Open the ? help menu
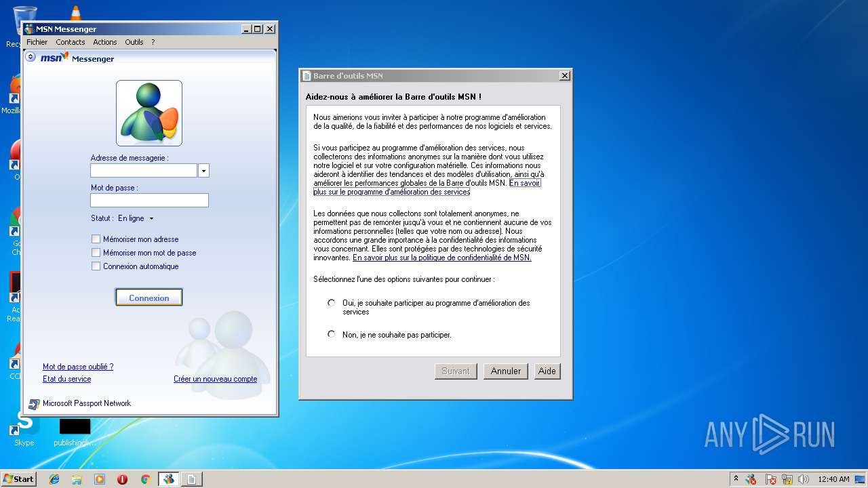The image size is (868, 488). (153, 42)
